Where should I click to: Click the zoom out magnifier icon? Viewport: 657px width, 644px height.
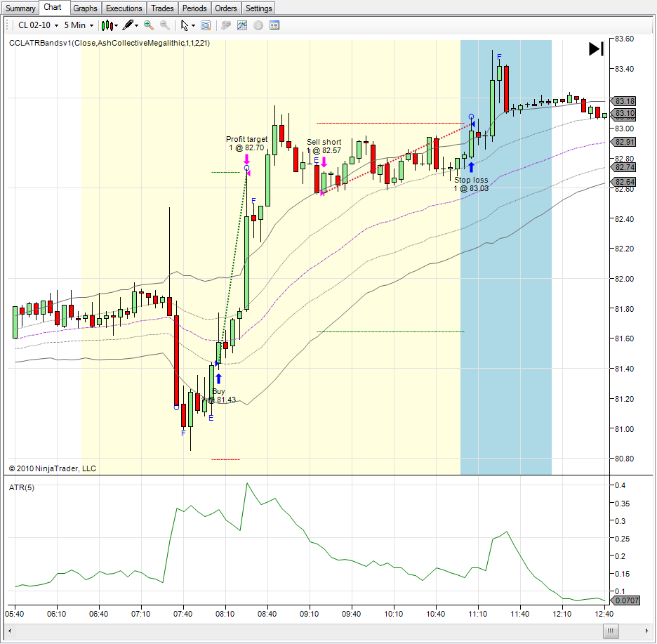[165, 25]
